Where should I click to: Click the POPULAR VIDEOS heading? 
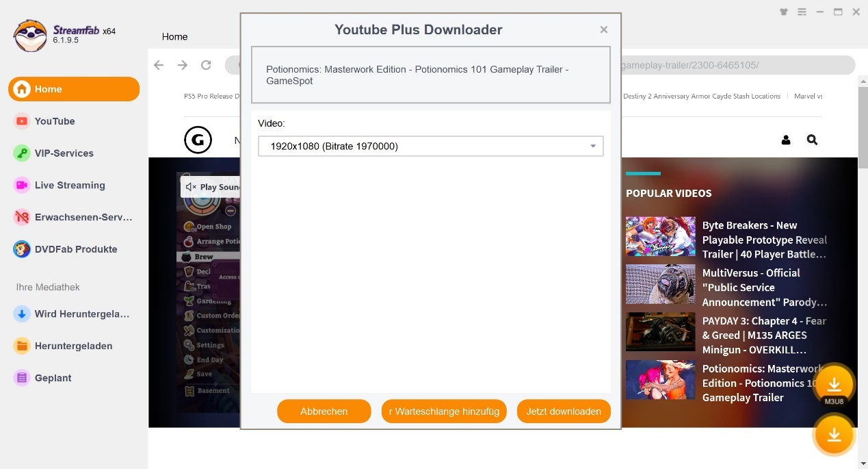668,193
